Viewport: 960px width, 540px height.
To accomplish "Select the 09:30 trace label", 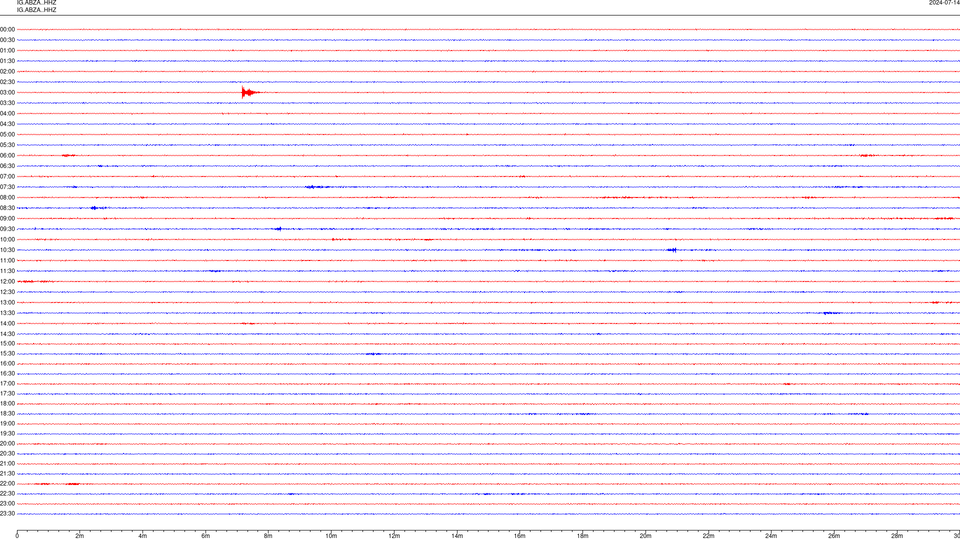I will click(7, 229).
